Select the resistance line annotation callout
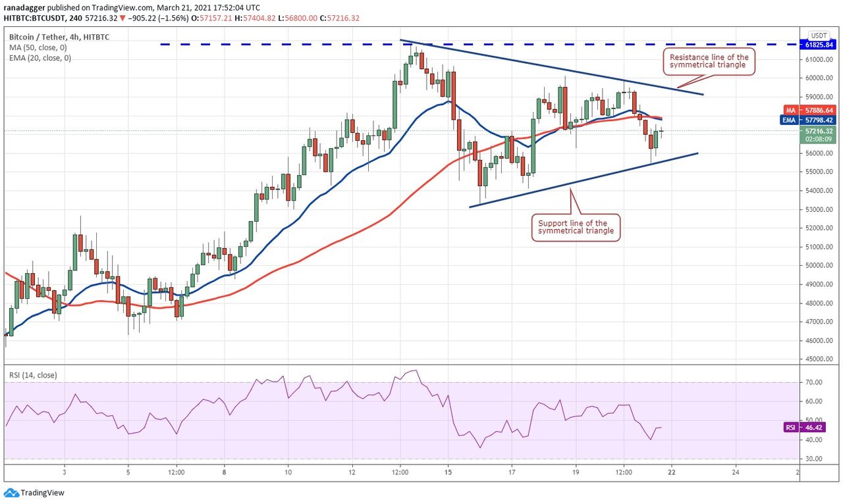 [705, 62]
